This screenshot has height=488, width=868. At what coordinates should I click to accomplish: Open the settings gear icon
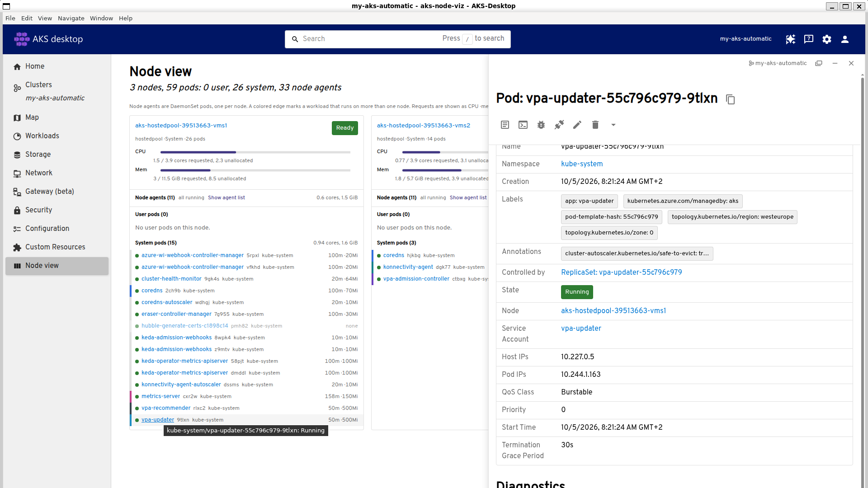tap(827, 39)
